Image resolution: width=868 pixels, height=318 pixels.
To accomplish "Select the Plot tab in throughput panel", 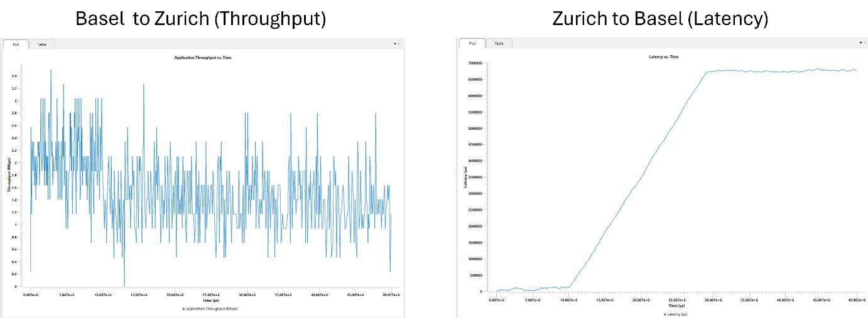I will [16, 45].
